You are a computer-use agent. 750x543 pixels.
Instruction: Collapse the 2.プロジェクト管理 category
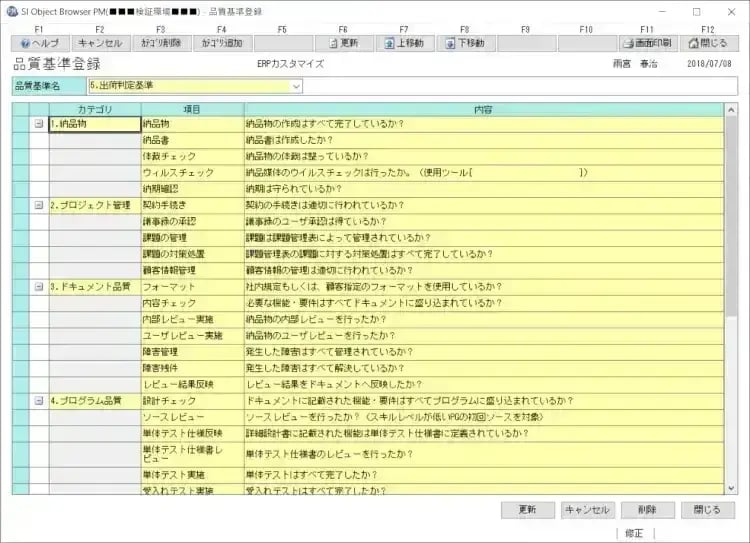point(39,205)
